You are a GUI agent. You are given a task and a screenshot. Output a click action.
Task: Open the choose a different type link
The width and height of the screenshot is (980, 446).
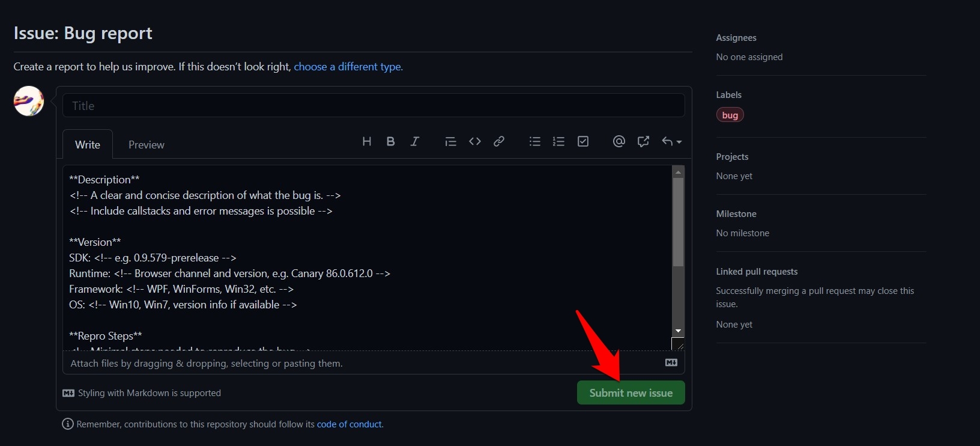[x=348, y=67]
